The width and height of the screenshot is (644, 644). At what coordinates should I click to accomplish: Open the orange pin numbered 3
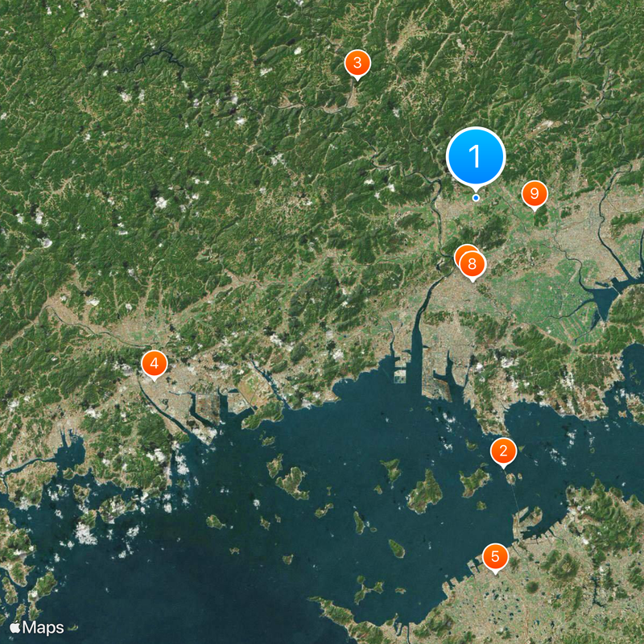(x=357, y=63)
